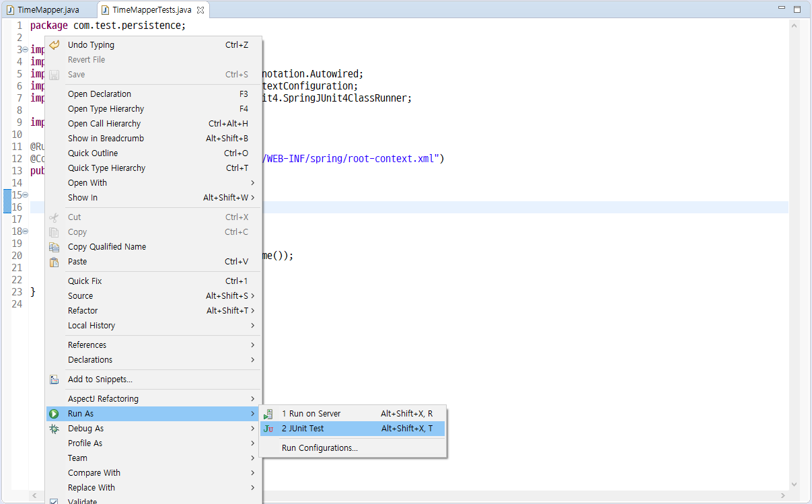The image size is (812, 504).
Task: Choose Open Declaration from context menu
Action: (153, 94)
